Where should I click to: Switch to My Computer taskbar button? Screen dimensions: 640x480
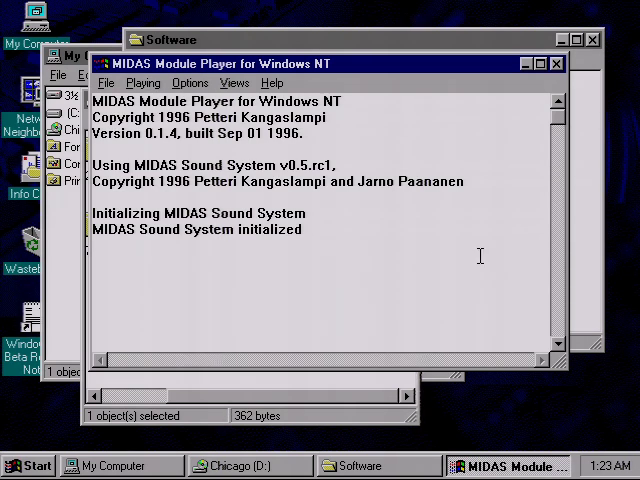122,466
